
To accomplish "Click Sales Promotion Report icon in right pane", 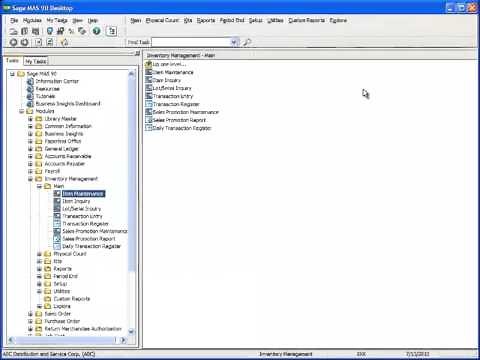I will [x=149, y=120].
